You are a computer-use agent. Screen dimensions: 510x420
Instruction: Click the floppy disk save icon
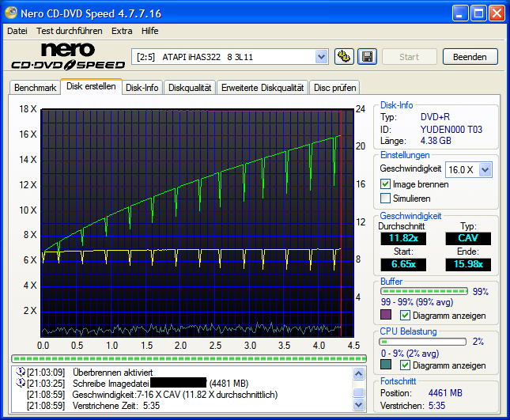367,56
